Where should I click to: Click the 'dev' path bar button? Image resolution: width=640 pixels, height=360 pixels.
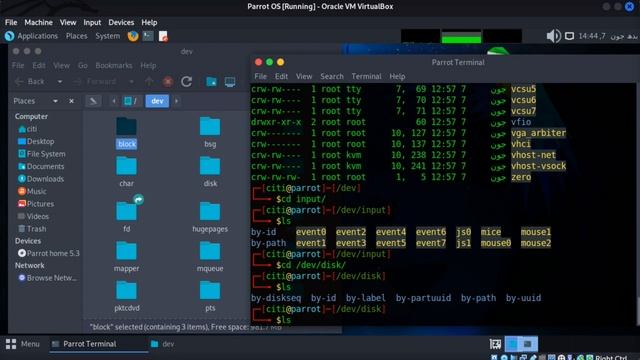coord(157,101)
